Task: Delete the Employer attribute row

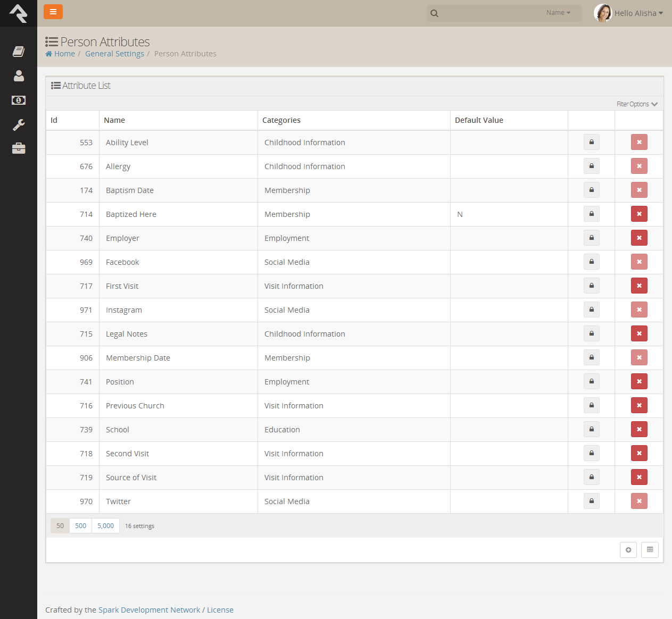Action: (x=639, y=238)
